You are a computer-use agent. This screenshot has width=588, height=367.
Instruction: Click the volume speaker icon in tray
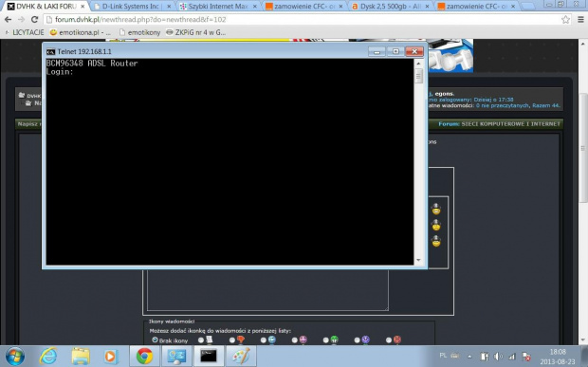click(x=498, y=357)
